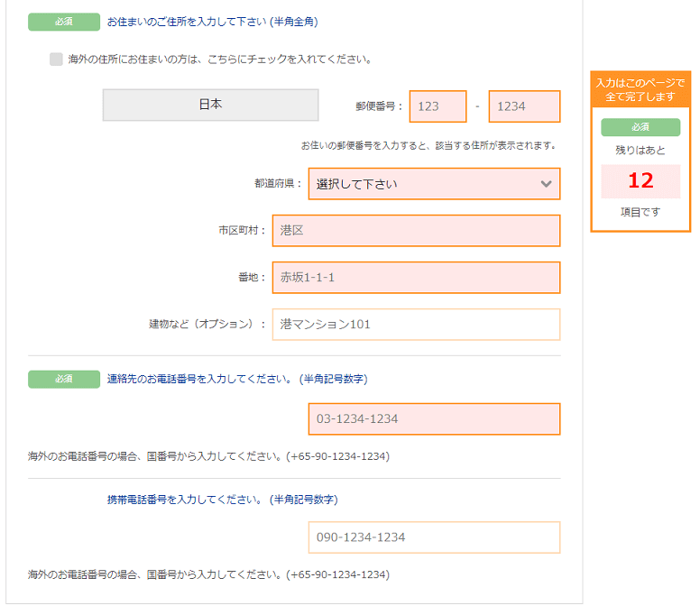Click the 番地 label
Screen dimensions: 700x615
253,277
